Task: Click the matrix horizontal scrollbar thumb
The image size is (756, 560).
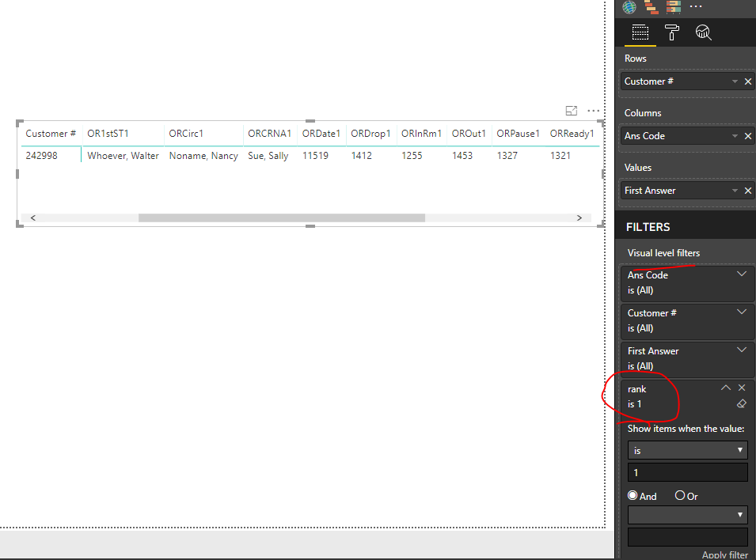Action: point(282,218)
